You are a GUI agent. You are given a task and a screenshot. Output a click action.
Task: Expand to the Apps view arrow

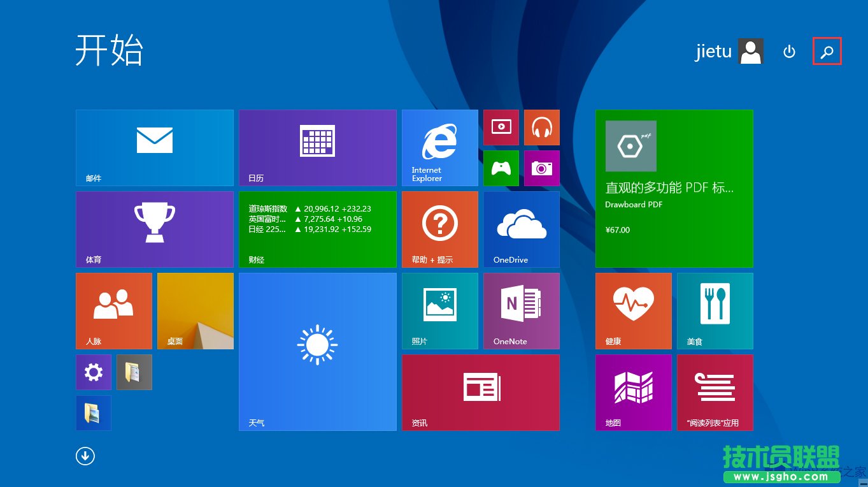click(x=85, y=456)
